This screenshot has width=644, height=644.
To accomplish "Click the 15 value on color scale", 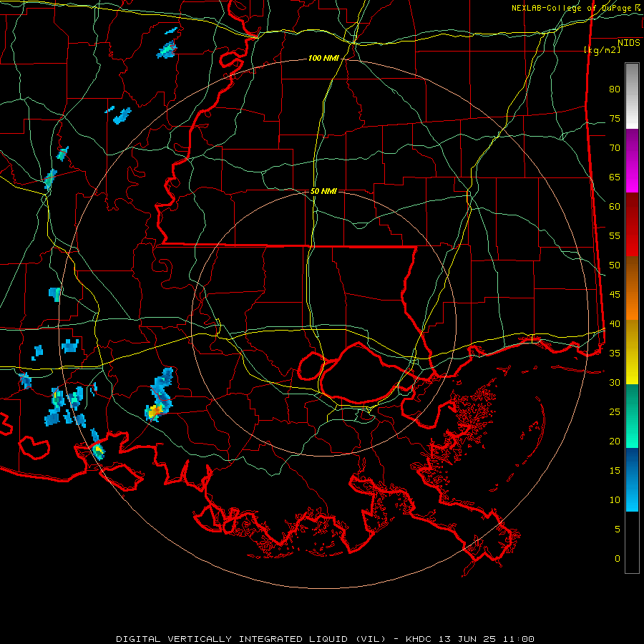I will [x=615, y=471].
